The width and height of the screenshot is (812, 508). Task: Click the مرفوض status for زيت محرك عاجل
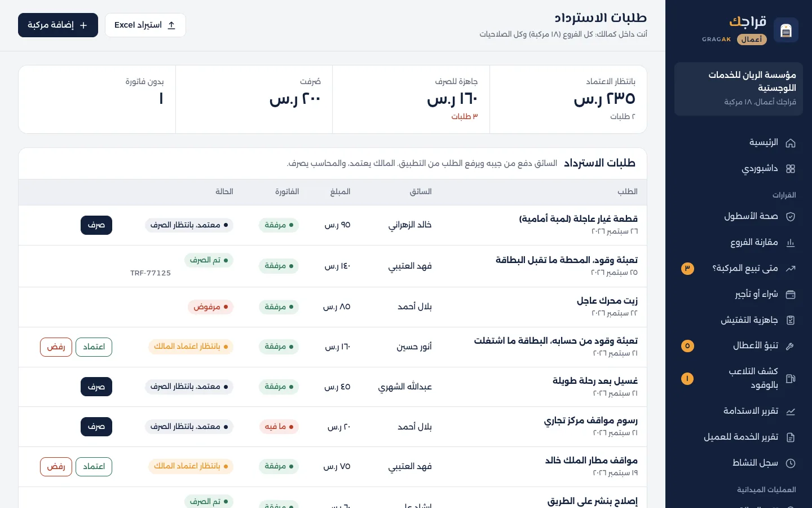tap(210, 307)
